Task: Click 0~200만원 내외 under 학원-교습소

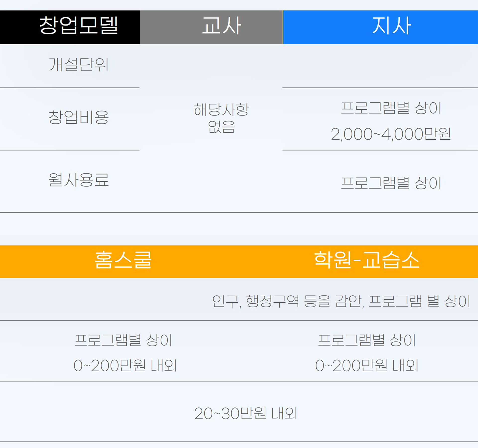Action: [x=367, y=366]
